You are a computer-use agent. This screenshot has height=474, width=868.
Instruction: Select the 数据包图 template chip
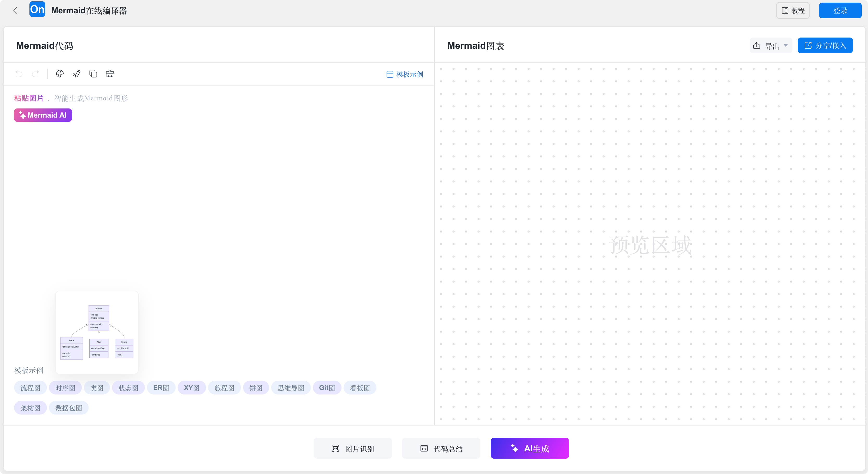coord(69,408)
